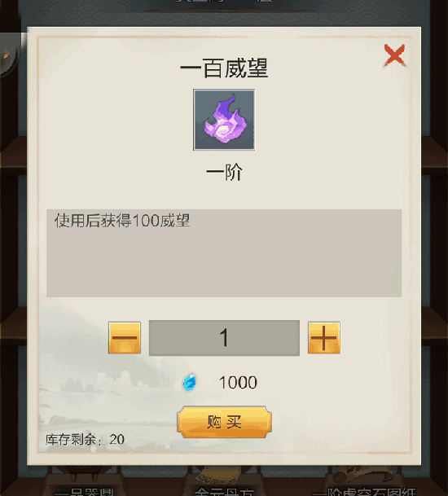Decrease quantity with the minus button
The height and width of the screenshot is (496, 448).
[x=125, y=337]
